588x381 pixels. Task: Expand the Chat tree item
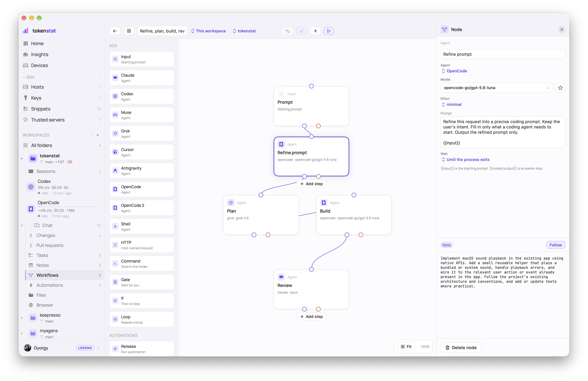pos(22,226)
